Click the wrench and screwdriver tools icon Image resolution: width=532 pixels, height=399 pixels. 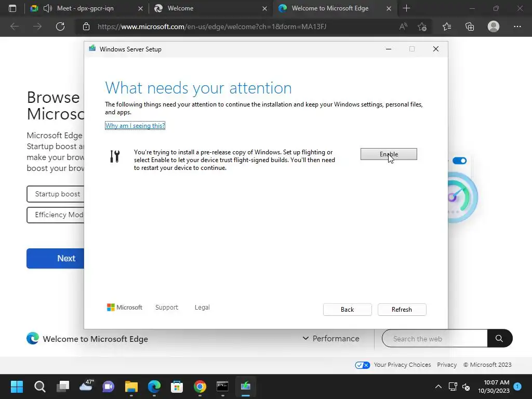pyautogui.click(x=115, y=156)
